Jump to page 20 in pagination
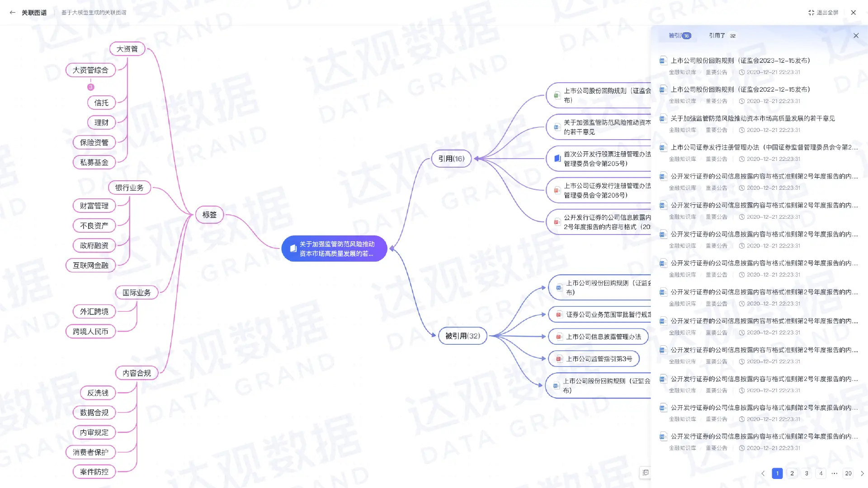This screenshot has width=868, height=488. coord(848,473)
